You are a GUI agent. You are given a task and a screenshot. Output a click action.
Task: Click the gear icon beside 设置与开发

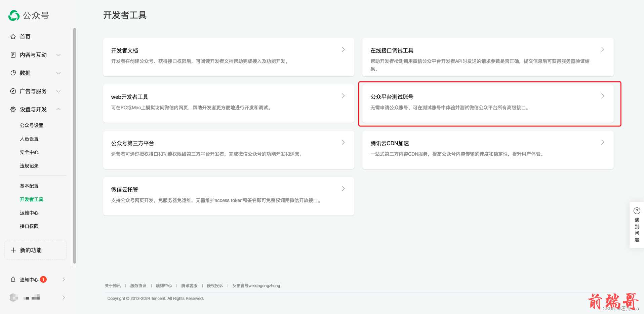[x=13, y=109]
